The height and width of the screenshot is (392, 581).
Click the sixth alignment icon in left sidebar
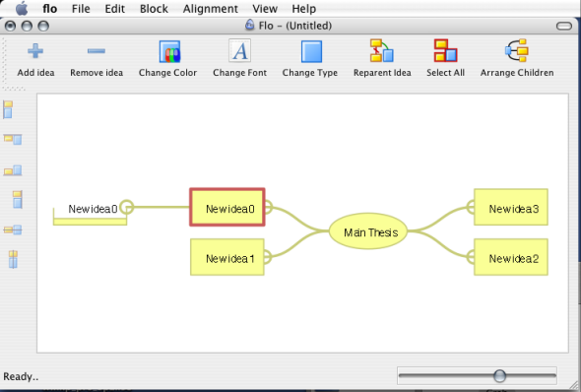point(13,259)
